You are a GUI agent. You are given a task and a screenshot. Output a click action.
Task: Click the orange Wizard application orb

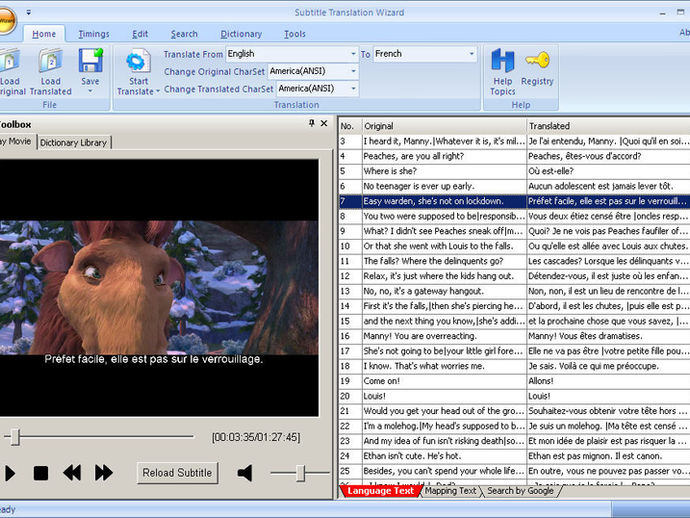7,20
